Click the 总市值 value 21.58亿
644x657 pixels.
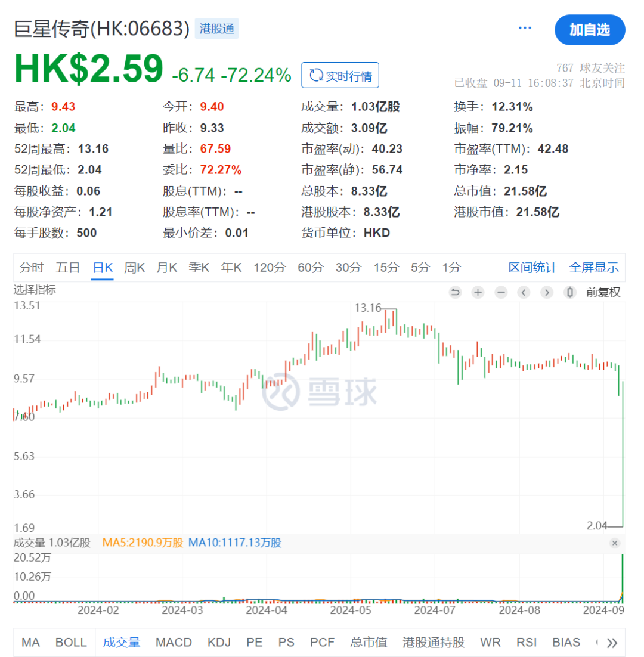pos(525,191)
